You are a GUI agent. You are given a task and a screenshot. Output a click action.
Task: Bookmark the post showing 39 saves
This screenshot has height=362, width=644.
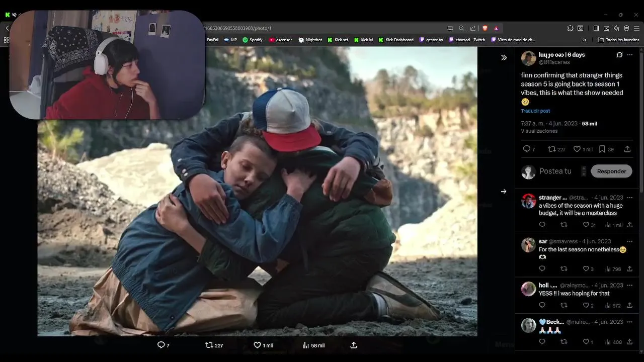tap(606, 149)
